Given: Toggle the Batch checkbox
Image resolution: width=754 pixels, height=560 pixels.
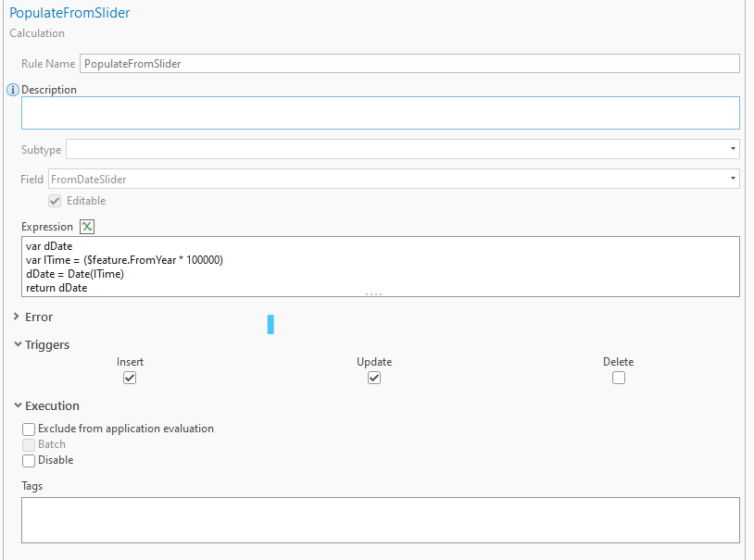Looking at the screenshot, I should pyautogui.click(x=29, y=444).
